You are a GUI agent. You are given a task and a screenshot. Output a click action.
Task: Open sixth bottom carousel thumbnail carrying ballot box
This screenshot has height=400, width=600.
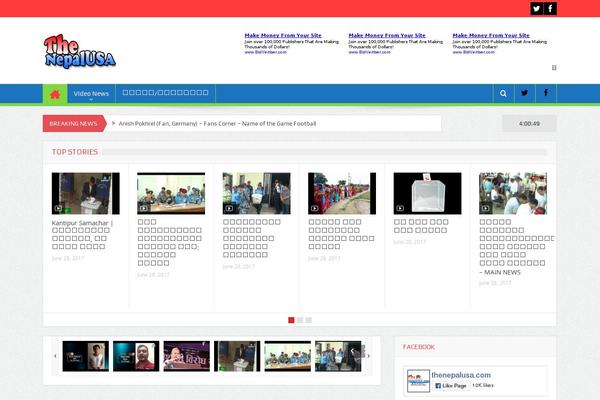pyautogui.click(x=338, y=356)
